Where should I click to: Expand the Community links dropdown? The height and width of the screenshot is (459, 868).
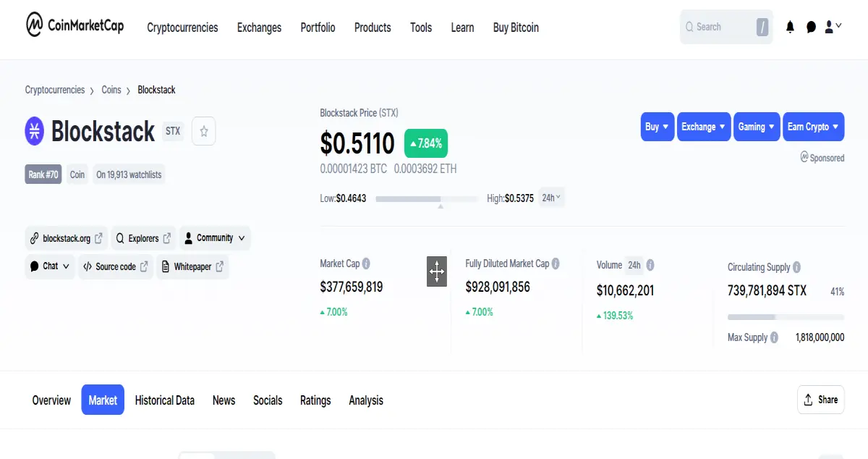pyautogui.click(x=215, y=237)
